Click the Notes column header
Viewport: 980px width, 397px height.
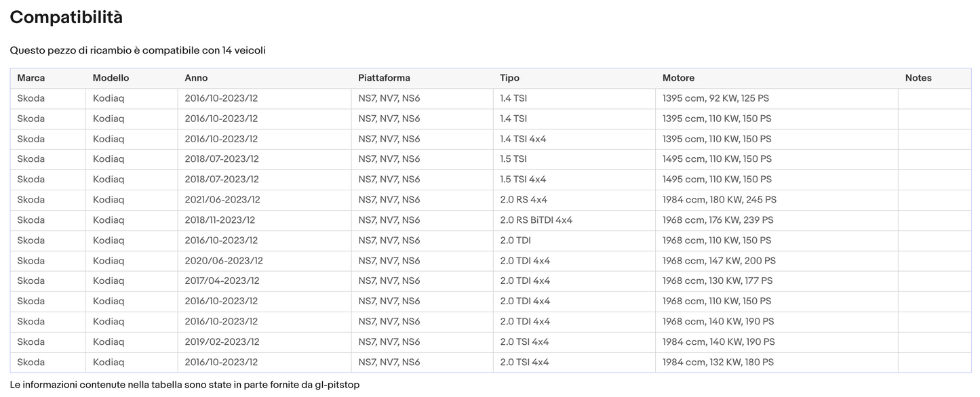click(918, 78)
